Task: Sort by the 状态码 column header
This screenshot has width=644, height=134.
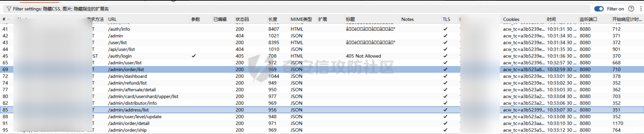Action: coord(242,19)
